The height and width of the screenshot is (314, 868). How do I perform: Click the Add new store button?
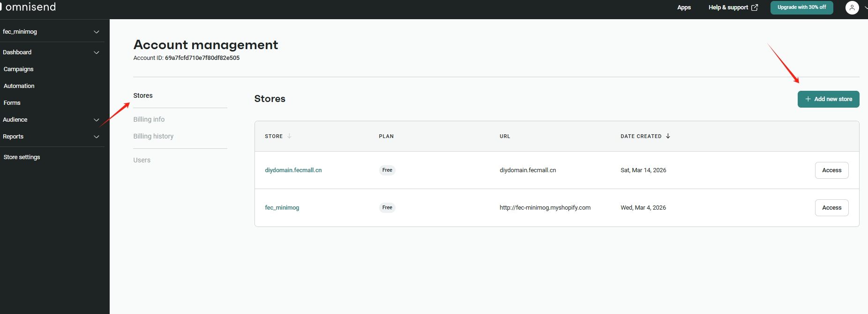click(828, 99)
